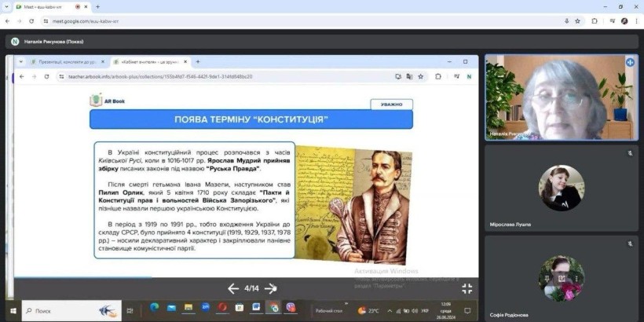
Task: Go to the next slide arrow
Action: [270, 289]
